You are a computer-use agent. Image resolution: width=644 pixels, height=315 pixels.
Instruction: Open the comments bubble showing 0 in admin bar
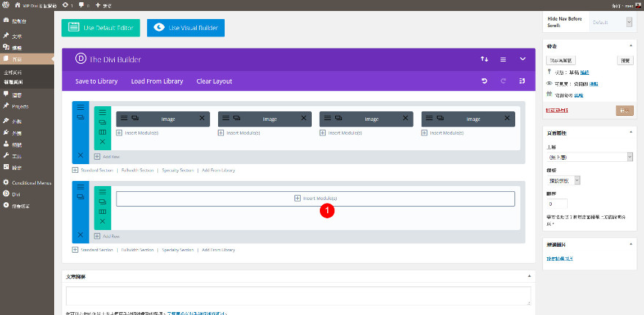tap(83, 5)
